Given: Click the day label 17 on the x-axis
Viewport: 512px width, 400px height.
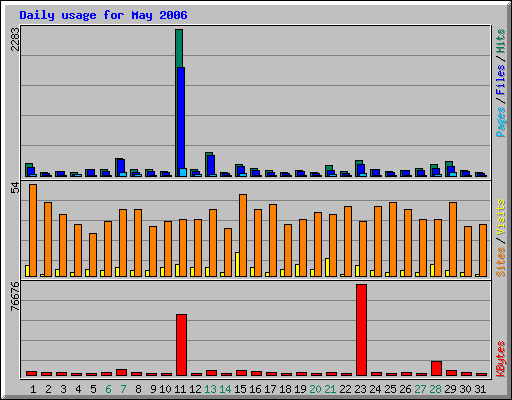Looking at the screenshot, I should coord(270,389).
